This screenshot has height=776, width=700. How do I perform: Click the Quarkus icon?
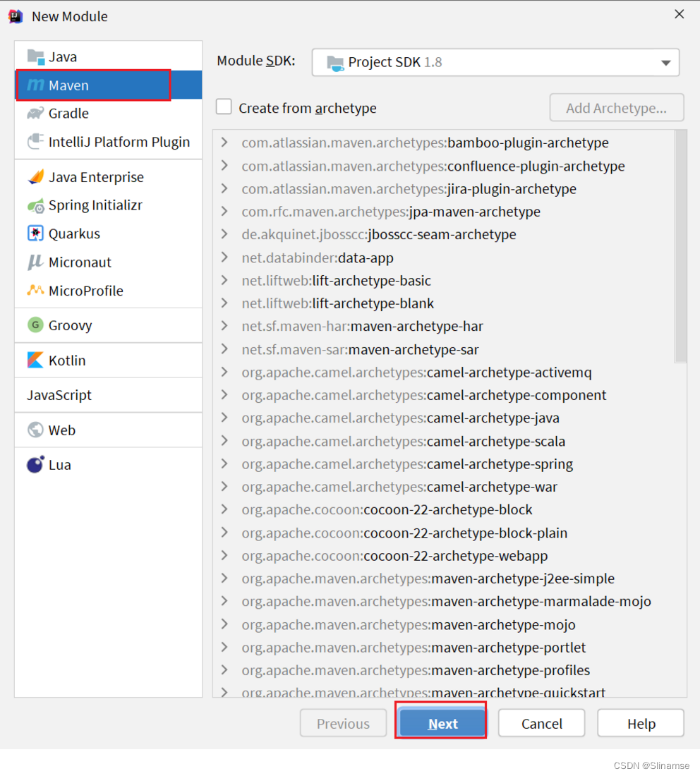point(35,233)
